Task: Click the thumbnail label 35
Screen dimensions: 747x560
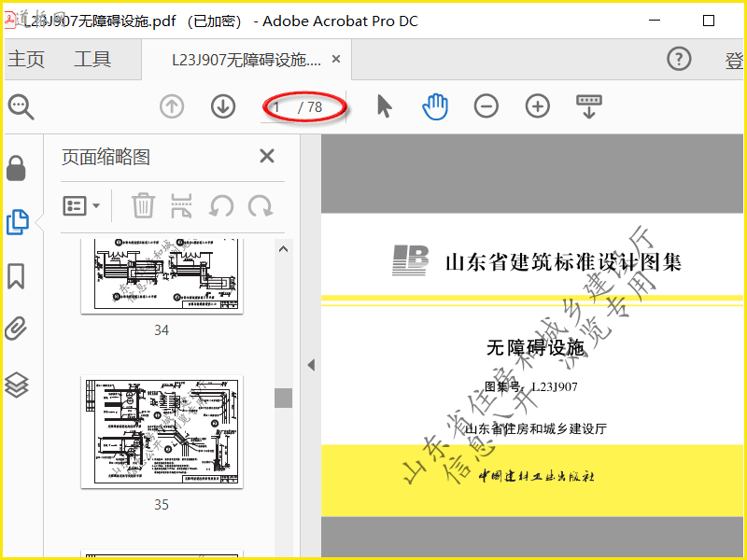Action: point(162,505)
